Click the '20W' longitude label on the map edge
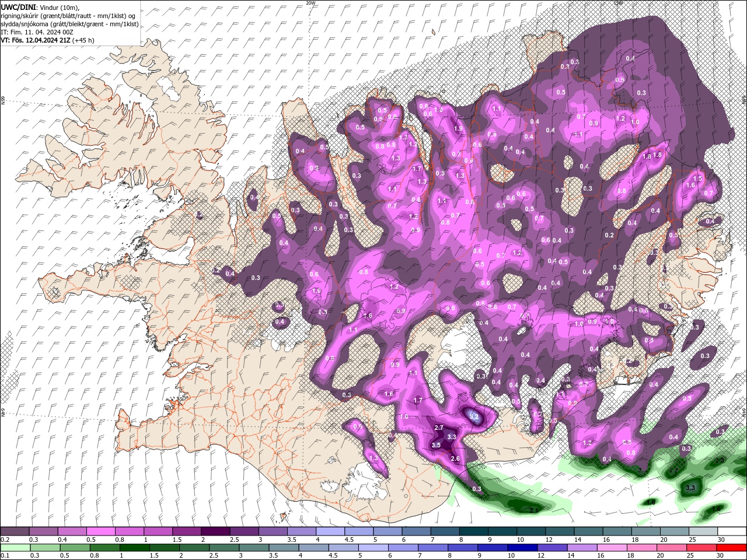 coord(310,3)
